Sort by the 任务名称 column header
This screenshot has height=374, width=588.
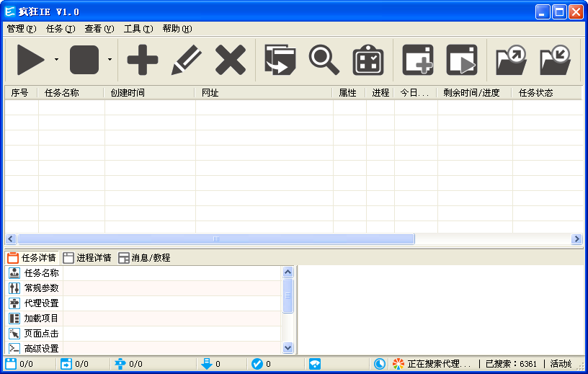click(71, 93)
